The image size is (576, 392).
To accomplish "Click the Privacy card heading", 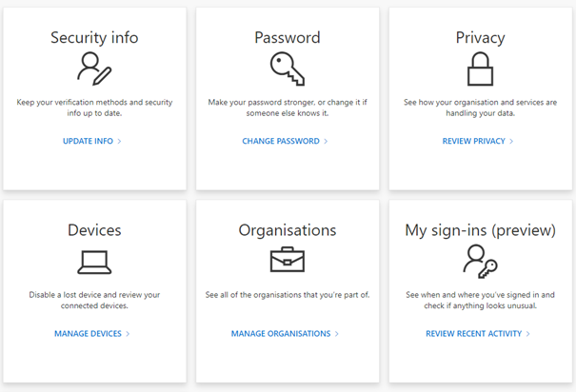I will pos(479,38).
